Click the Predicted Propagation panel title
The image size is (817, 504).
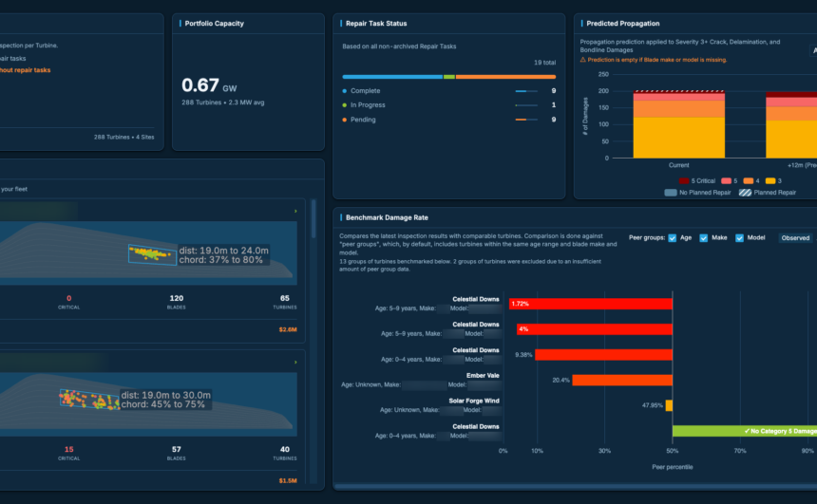pos(622,24)
